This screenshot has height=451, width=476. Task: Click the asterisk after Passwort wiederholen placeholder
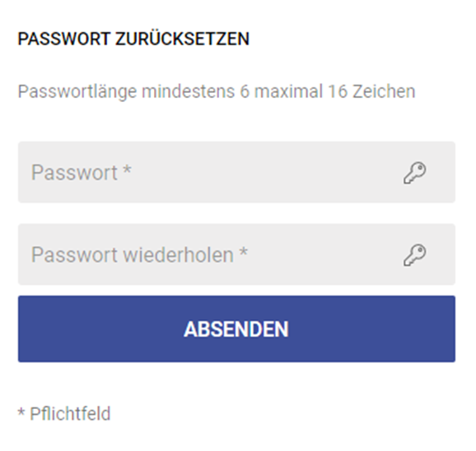point(243,253)
